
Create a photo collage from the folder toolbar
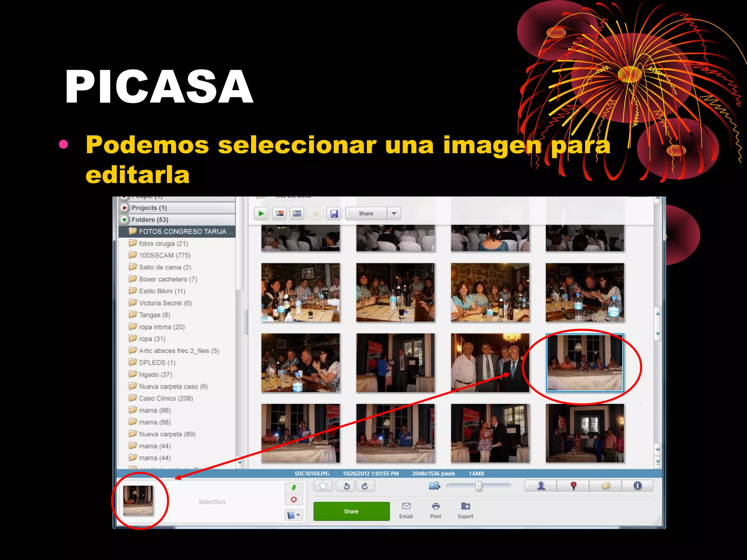tap(279, 214)
